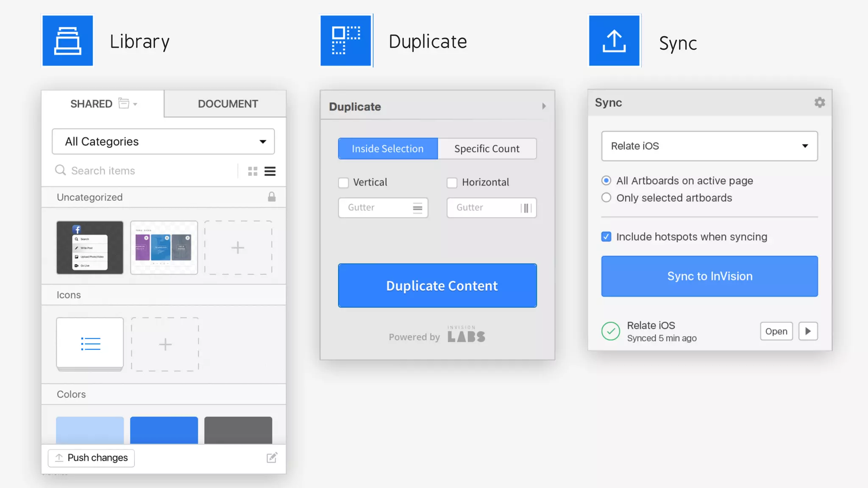This screenshot has width=868, height=488.
Task: Click the InVision LABS logo
Action: pyautogui.click(x=466, y=334)
